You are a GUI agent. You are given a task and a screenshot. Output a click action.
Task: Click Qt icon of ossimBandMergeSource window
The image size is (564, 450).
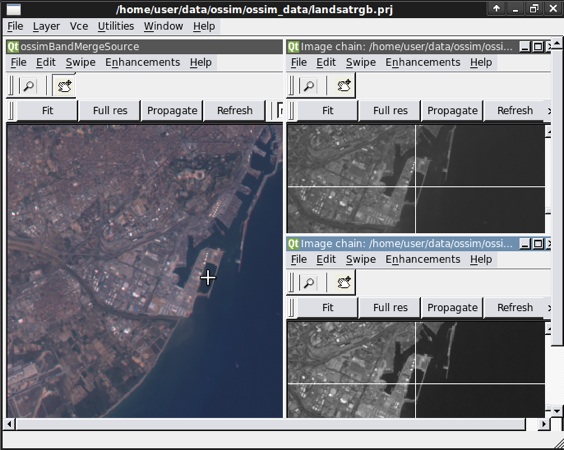(x=13, y=47)
